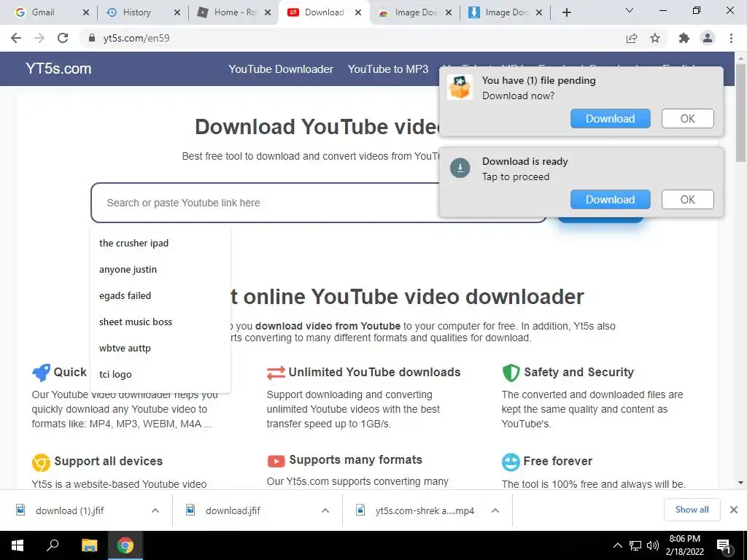Open Windows taskbar search
Screen dimensions: 747x560
tap(53, 545)
